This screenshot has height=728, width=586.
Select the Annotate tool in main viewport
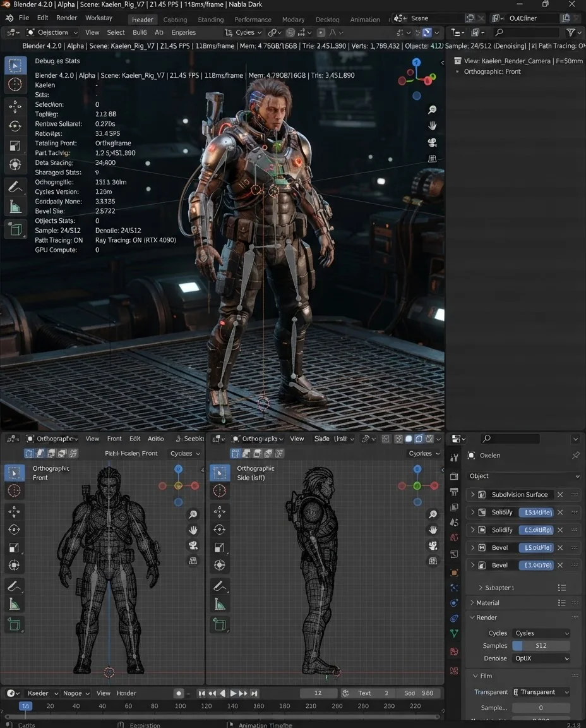click(x=15, y=187)
